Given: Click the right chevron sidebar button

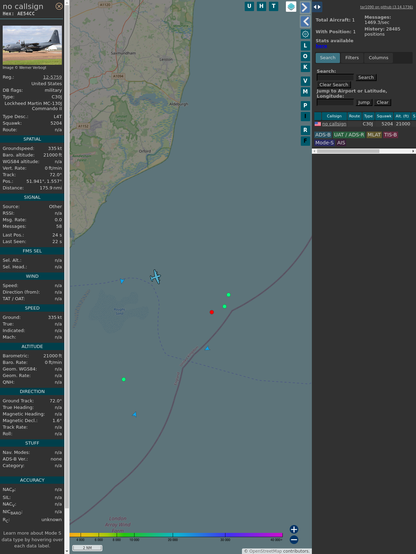Looking at the screenshot, I should 305,7.
